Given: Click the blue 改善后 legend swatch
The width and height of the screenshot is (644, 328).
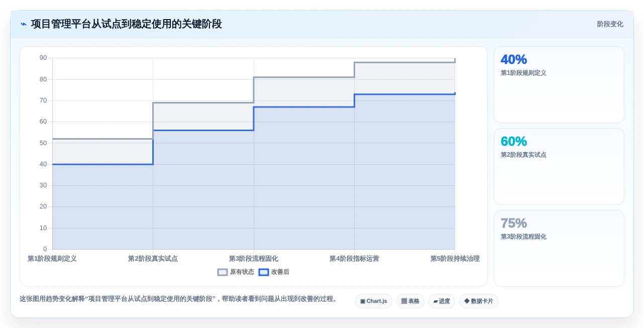Looking at the screenshot, I should tap(264, 272).
